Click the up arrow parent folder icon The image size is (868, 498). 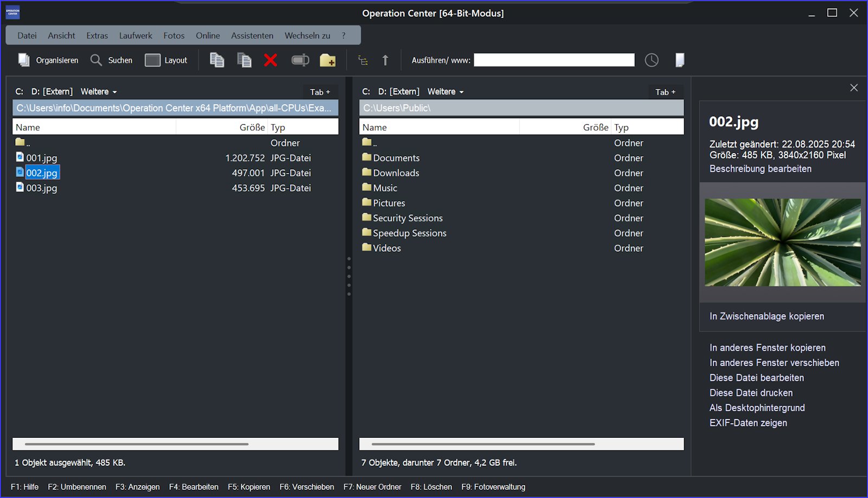[x=385, y=60]
